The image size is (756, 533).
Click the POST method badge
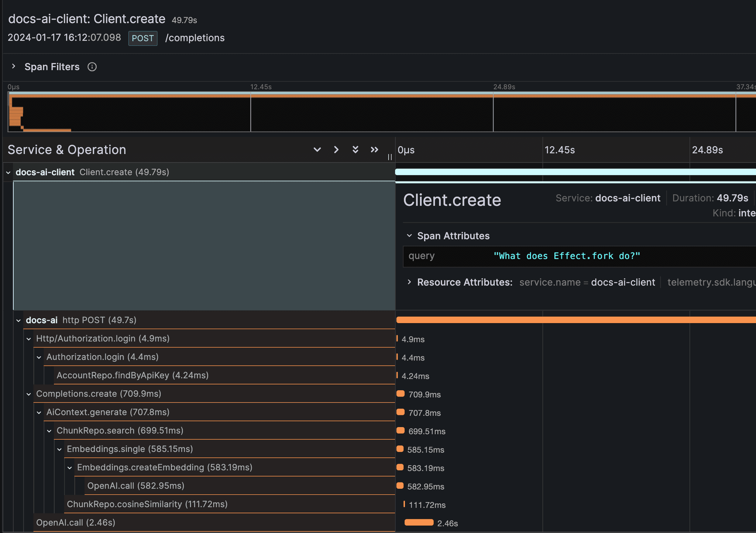pyautogui.click(x=142, y=38)
